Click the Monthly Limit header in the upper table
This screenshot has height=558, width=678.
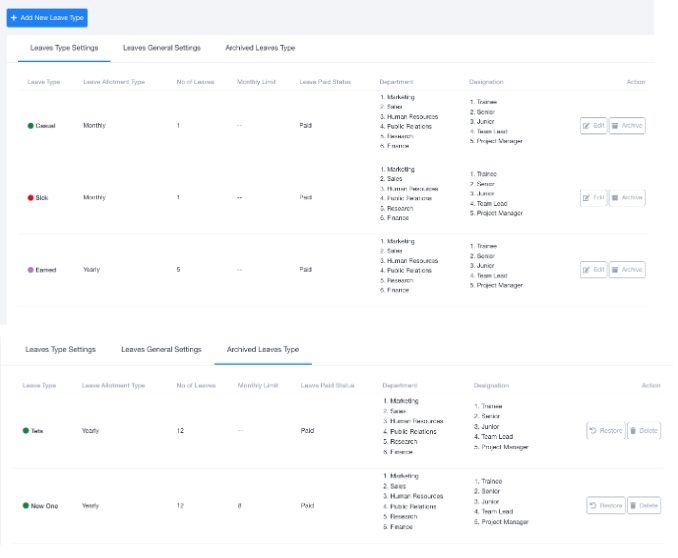coord(256,82)
